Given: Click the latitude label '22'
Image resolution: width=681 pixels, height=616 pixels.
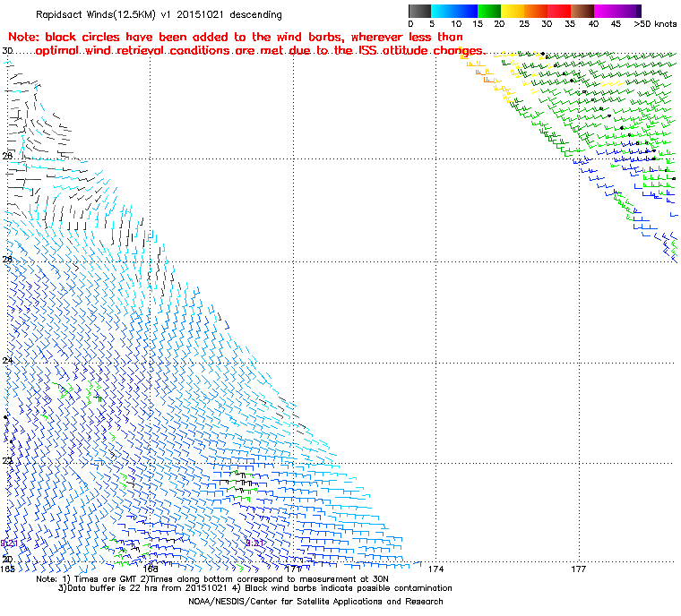Looking at the screenshot, I should pyautogui.click(x=7, y=460).
